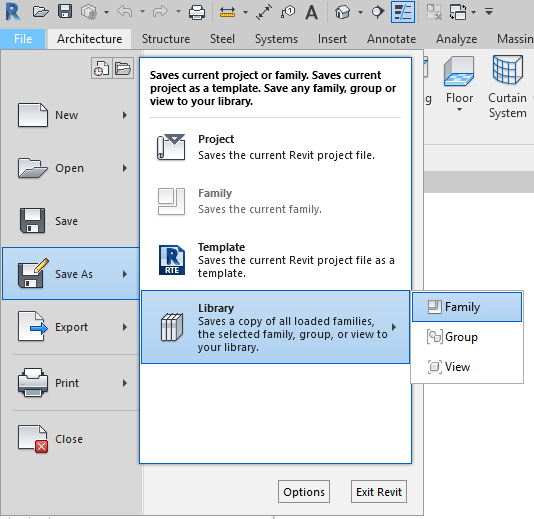This screenshot has height=519, width=534.
Task: Choose Save in the File menu
Action: (71, 221)
